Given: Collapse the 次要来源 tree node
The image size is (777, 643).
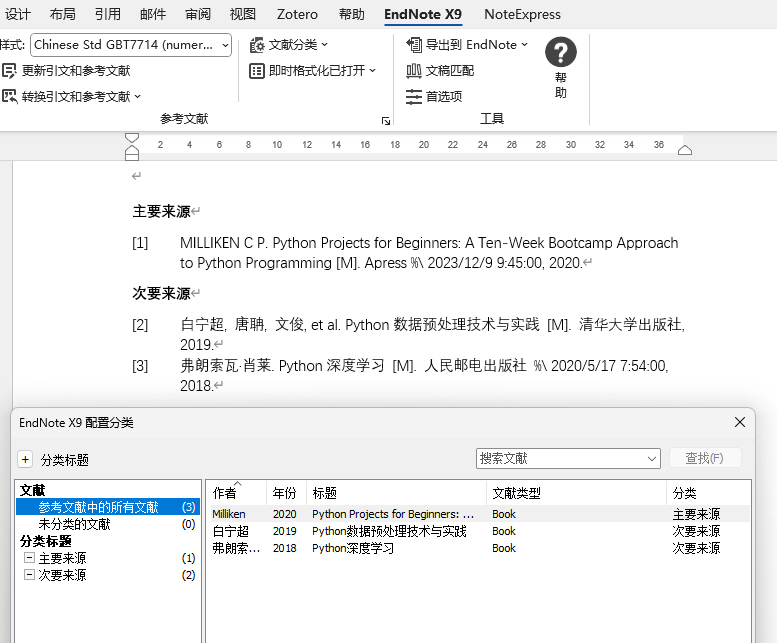Looking at the screenshot, I should pyautogui.click(x=29, y=575).
